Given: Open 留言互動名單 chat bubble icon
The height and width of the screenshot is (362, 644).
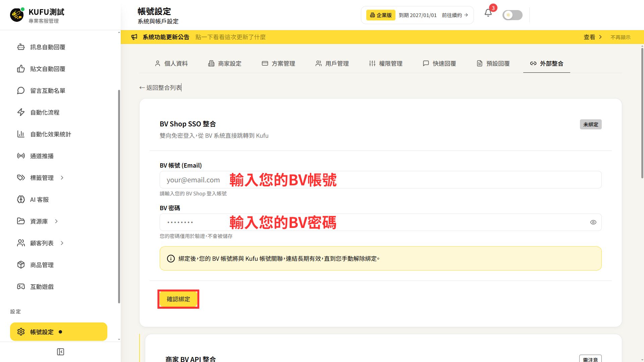Looking at the screenshot, I should click(x=21, y=90).
